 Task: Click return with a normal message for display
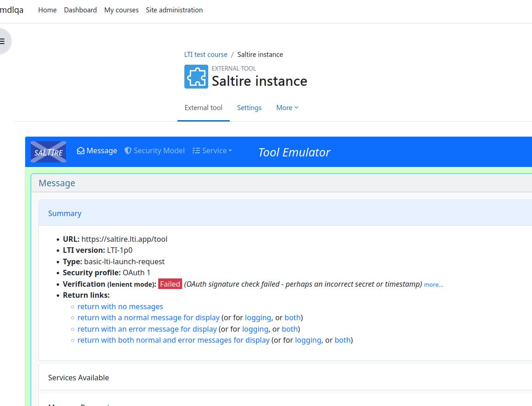[149, 318]
